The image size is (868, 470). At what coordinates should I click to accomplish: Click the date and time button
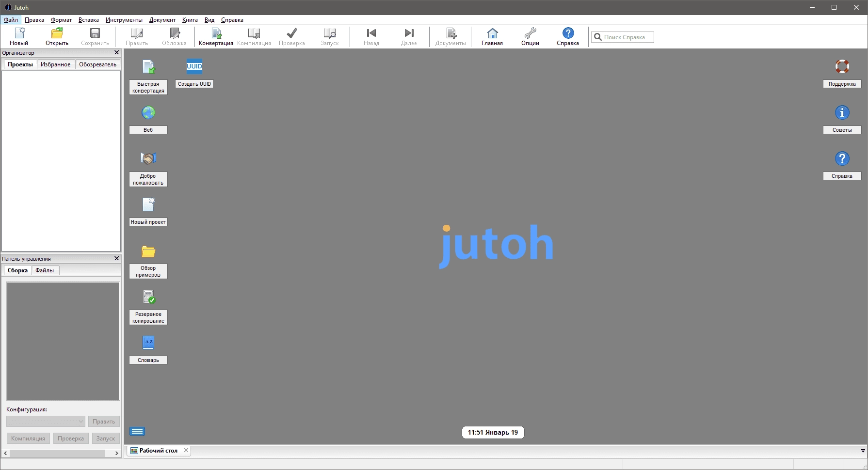coord(493,432)
